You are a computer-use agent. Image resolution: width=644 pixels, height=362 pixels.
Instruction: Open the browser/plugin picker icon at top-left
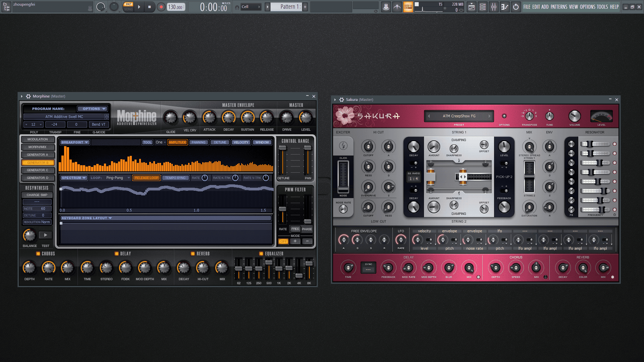pyautogui.click(x=6, y=7)
